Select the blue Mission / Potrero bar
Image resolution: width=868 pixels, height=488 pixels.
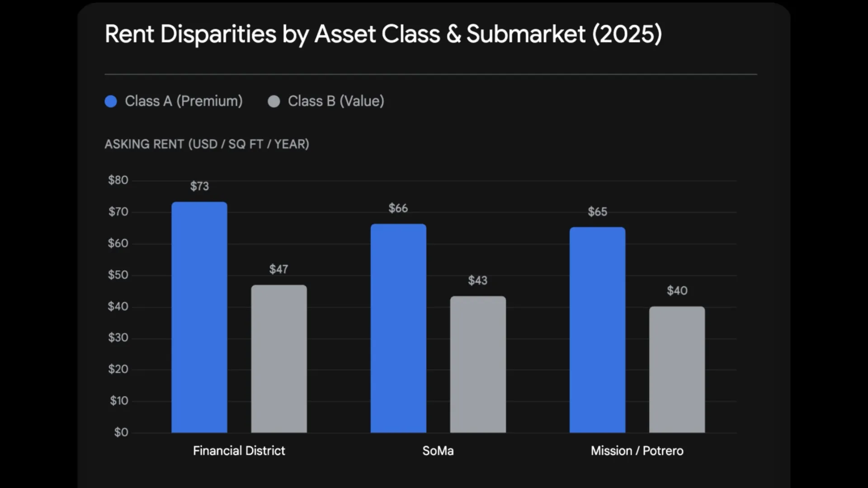597,330
